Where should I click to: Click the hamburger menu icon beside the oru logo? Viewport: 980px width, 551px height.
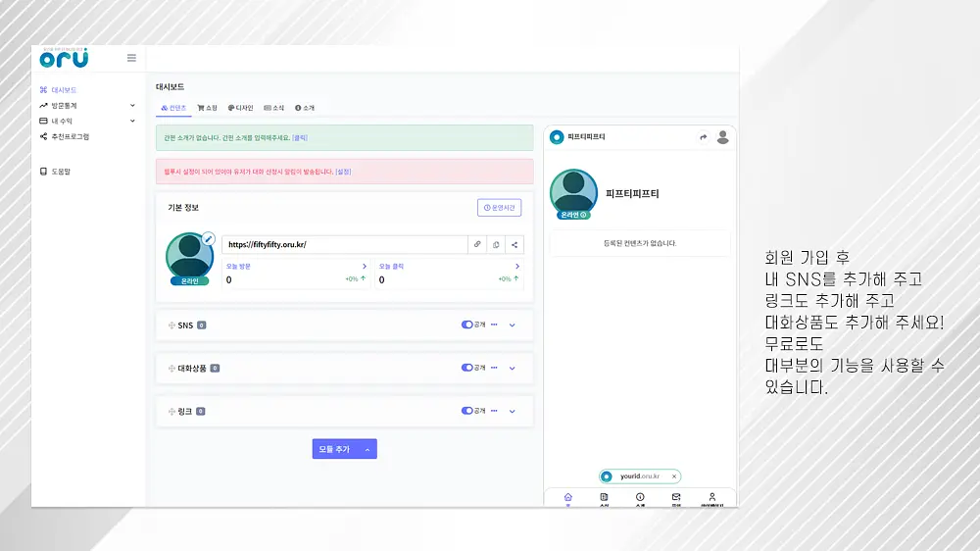pyautogui.click(x=131, y=58)
